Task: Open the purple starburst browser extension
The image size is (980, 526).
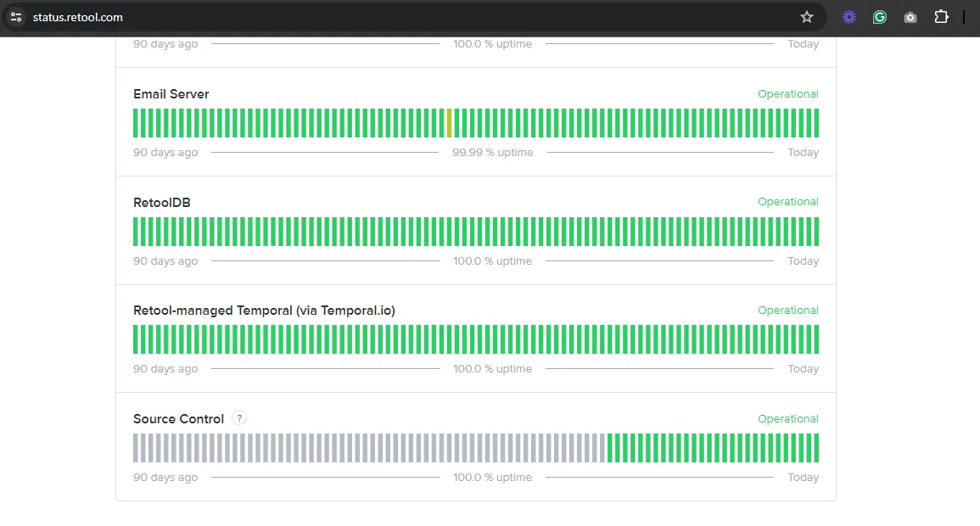Action: pos(848,18)
